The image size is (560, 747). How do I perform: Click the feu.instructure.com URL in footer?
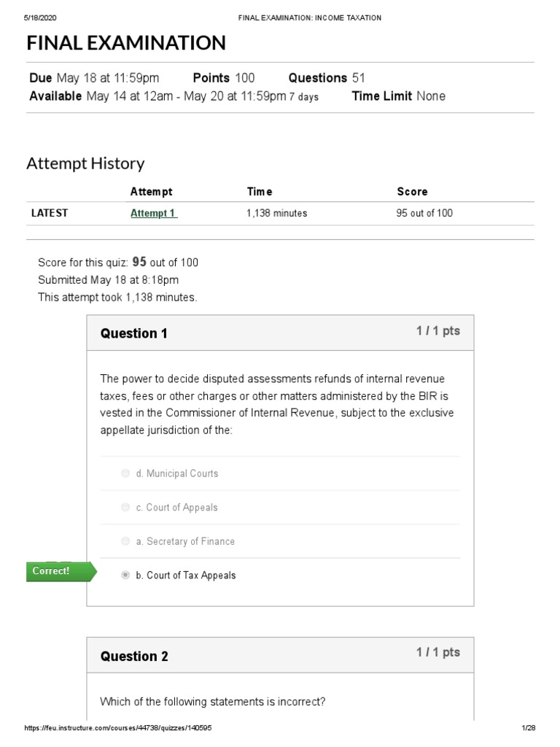[x=118, y=727]
